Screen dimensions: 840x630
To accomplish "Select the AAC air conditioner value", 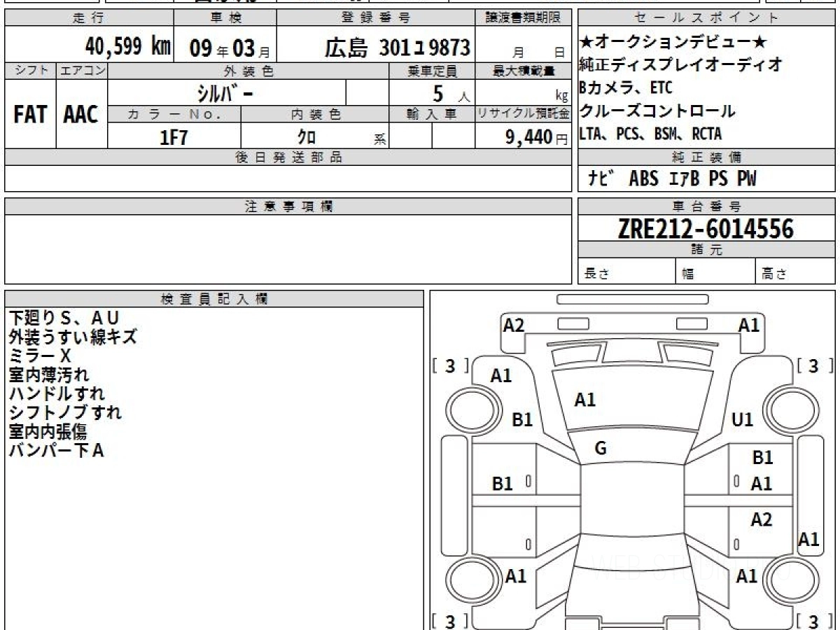I will pos(81,115).
